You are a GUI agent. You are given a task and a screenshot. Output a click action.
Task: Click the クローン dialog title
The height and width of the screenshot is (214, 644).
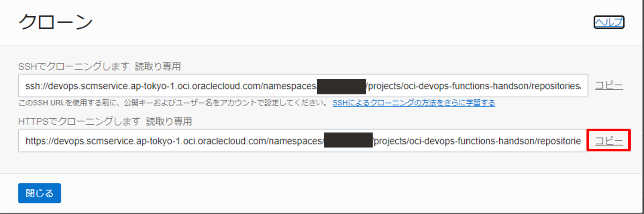pos(56,22)
